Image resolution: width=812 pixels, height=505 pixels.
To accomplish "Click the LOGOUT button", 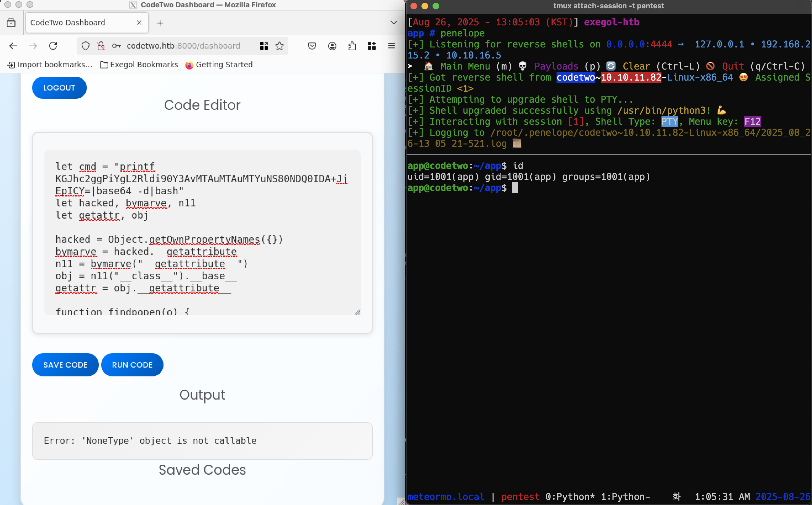I will [59, 88].
